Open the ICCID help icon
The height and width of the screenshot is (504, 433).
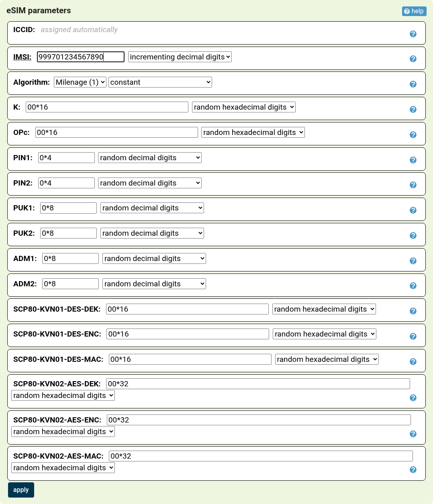[x=413, y=34]
